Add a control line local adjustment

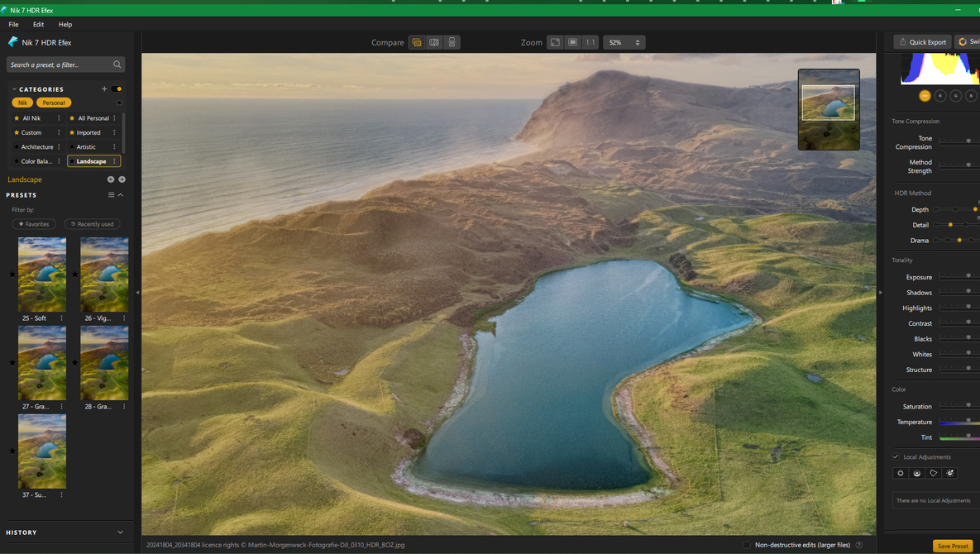click(917, 473)
